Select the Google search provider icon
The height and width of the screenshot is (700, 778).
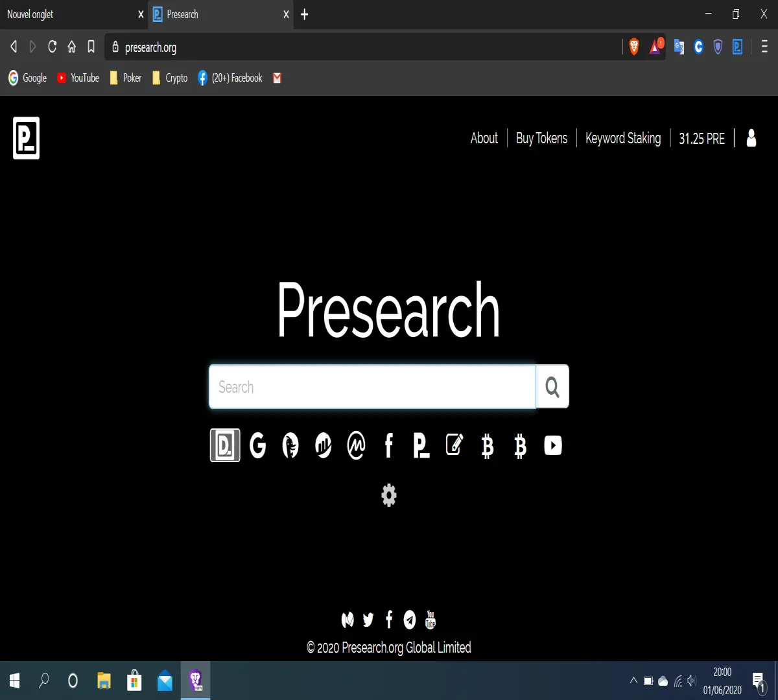(258, 445)
